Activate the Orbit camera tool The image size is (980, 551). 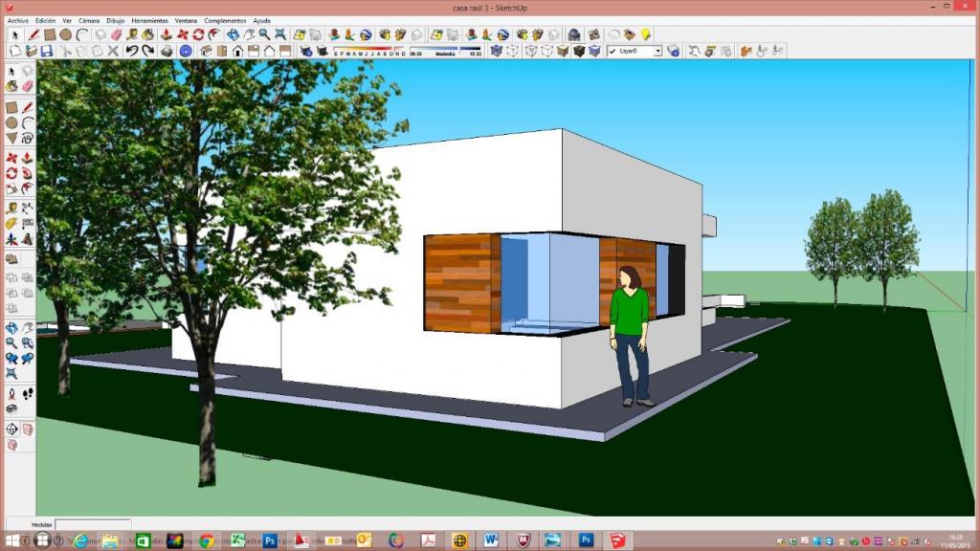pos(233,34)
